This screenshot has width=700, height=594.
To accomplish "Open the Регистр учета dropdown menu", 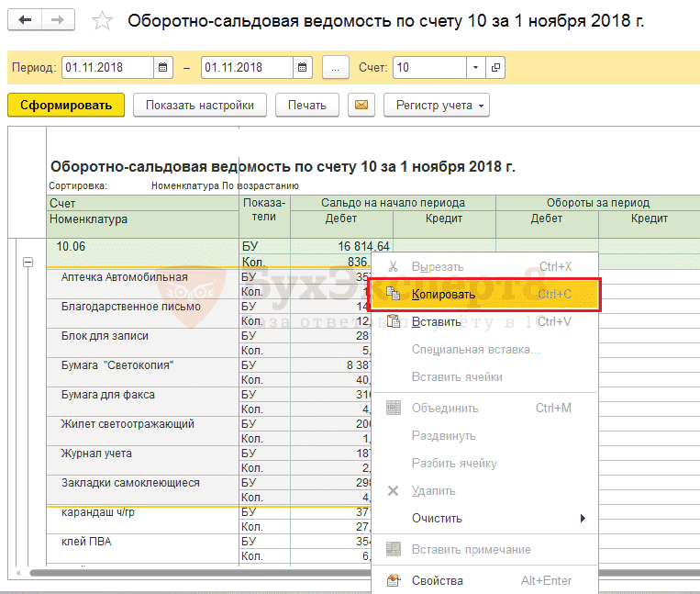I will point(436,105).
